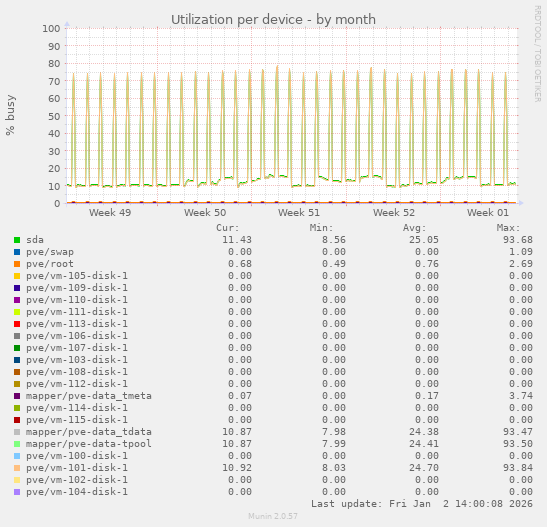Click the pve/vm-100-disk-1 light blue swatch
The height and width of the screenshot is (527, 547).
tap(17, 456)
